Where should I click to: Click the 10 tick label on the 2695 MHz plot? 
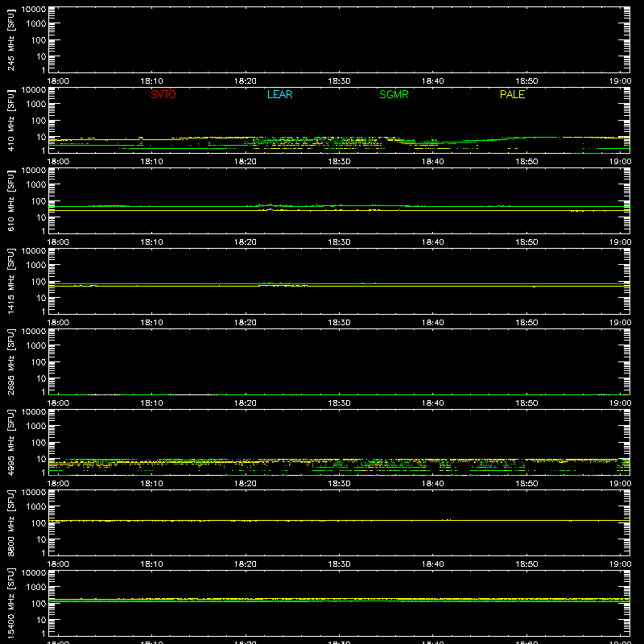41,378
